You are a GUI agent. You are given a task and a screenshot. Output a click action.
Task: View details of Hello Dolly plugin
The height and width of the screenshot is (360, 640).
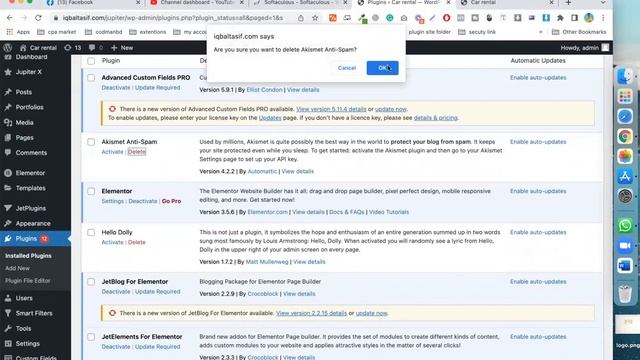[309, 262]
